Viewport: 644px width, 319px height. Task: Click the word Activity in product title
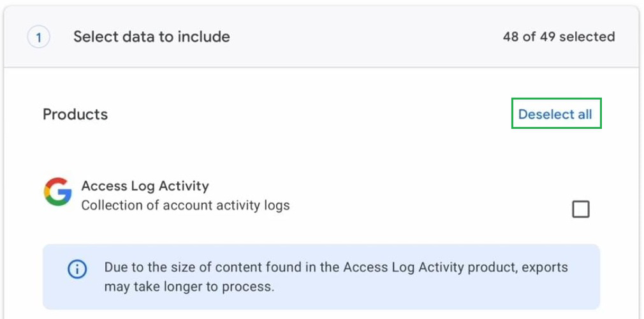[184, 186]
